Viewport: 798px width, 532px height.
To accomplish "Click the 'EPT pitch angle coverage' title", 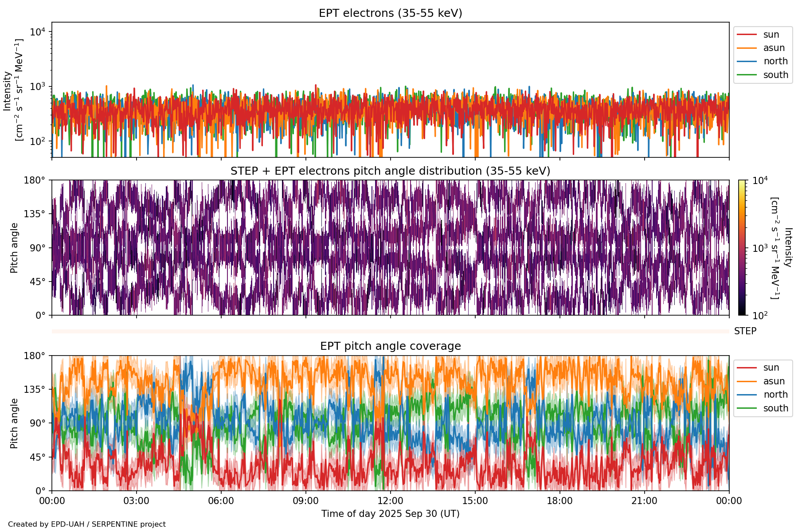I will click(x=390, y=346).
